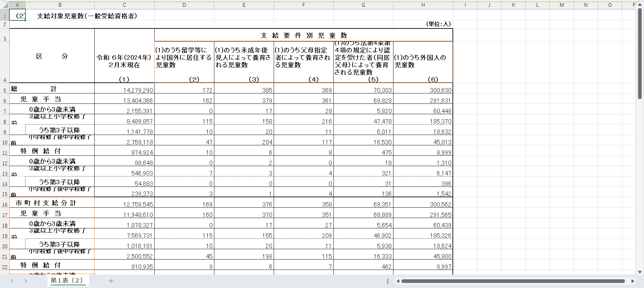Click the horizontal scrollbar left arrow
The image size is (644, 288).
pos(398,281)
